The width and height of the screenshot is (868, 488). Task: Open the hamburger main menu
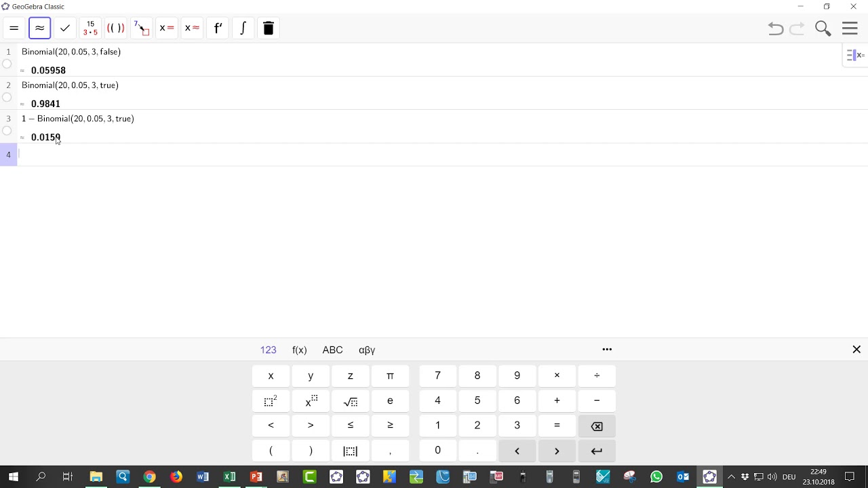[850, 28]
